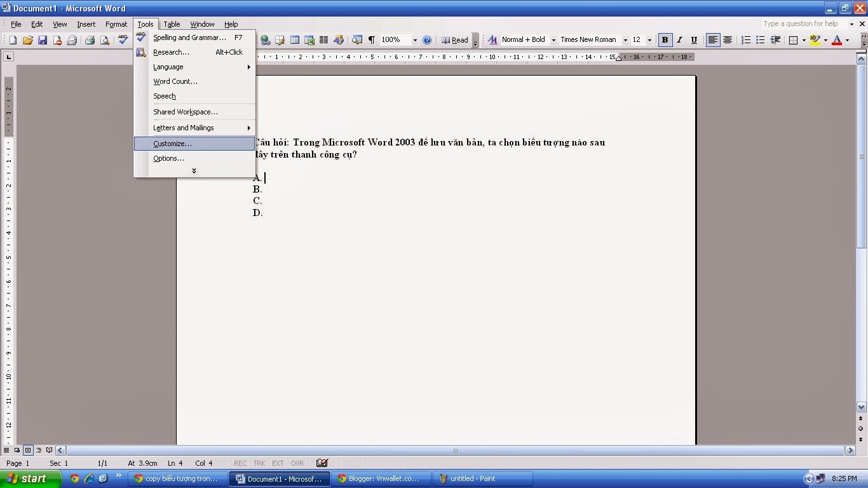This screenshot has height=488, width=868.
Task: Click the Open folder icon
Action: tap(27, 40)
